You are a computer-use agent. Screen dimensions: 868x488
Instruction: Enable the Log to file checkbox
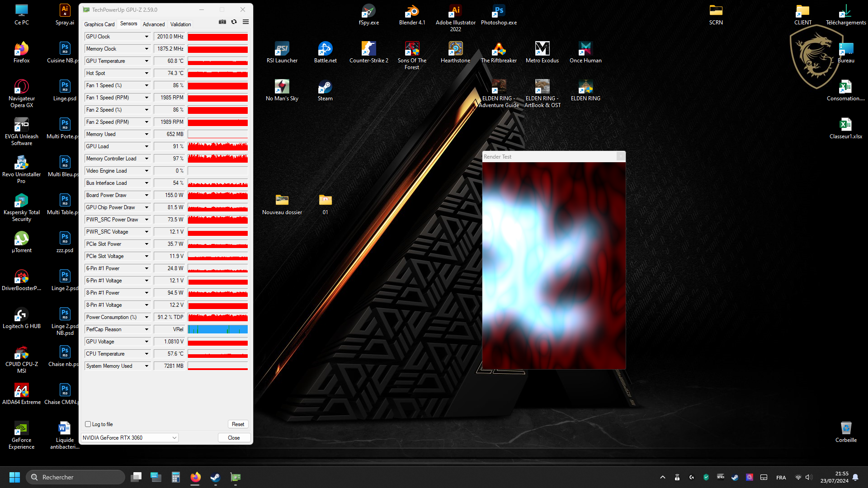tap(88, 424)
